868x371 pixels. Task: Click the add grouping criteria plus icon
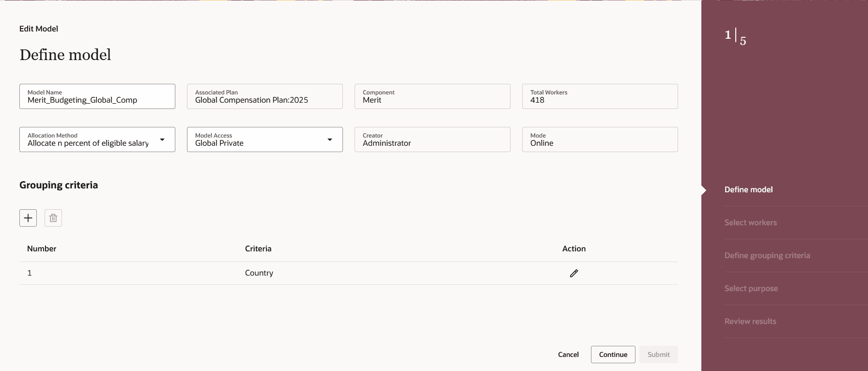pos(28,218)
